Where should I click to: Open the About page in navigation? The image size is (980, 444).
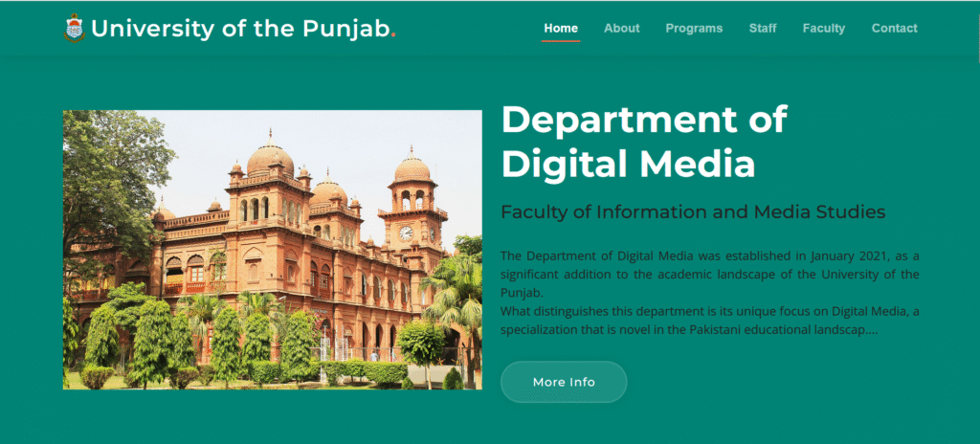[x=621, y=28]
